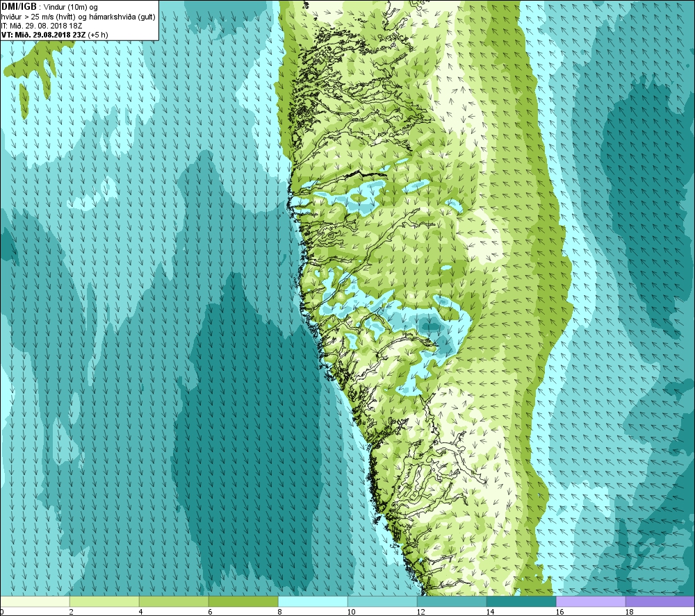Click the legend scale label "2"
Viewport: 695px width, 616px height.
72,612
